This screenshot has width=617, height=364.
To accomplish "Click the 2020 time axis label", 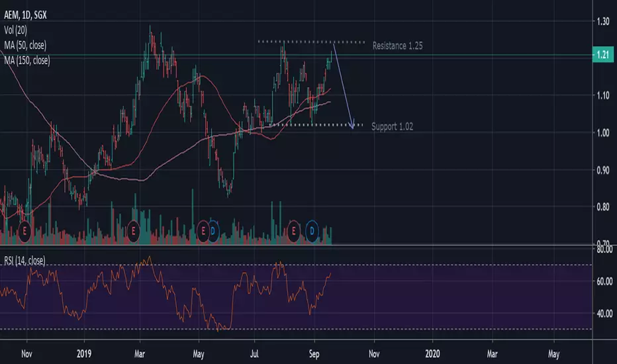I will tap(432, 354).
